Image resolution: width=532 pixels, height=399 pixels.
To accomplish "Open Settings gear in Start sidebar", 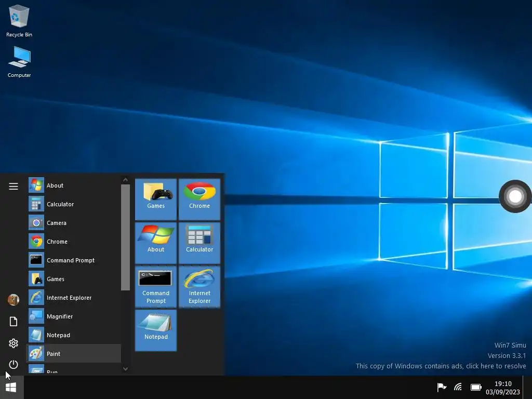I will [x=13, y=343].
